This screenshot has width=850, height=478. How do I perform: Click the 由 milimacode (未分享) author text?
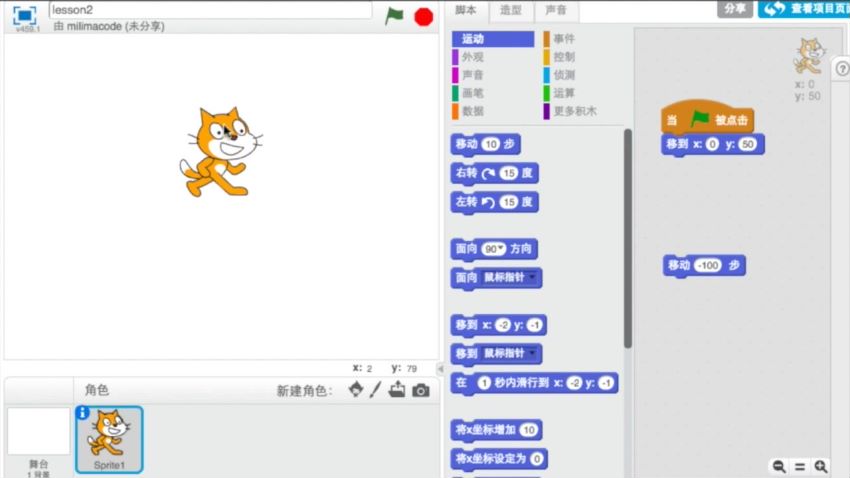(x=108, y=26)
